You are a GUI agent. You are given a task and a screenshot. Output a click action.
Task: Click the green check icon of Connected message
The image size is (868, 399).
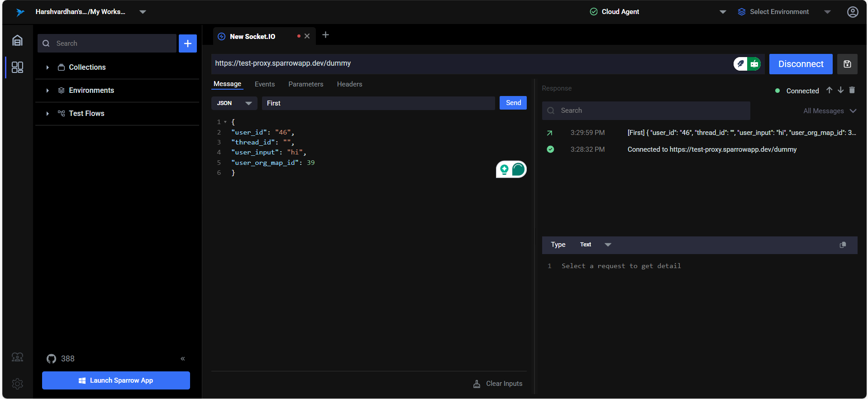(550, 149)
